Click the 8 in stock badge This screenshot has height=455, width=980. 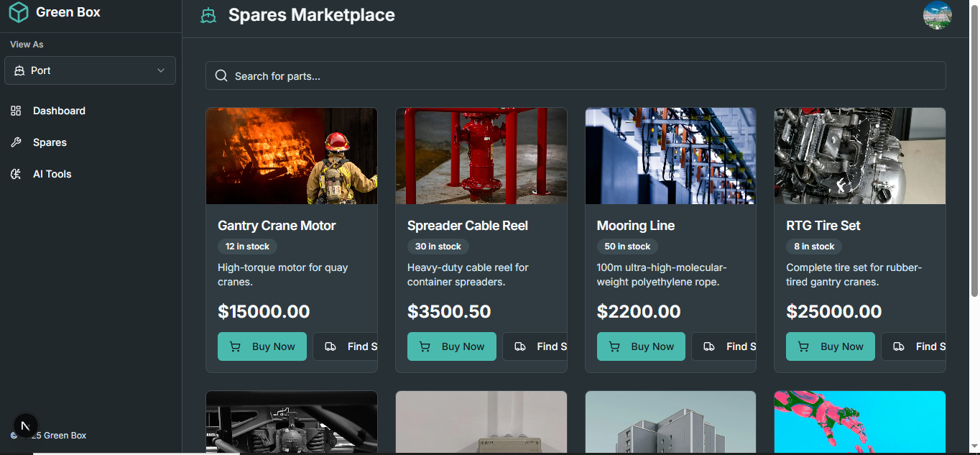[814, 247]
